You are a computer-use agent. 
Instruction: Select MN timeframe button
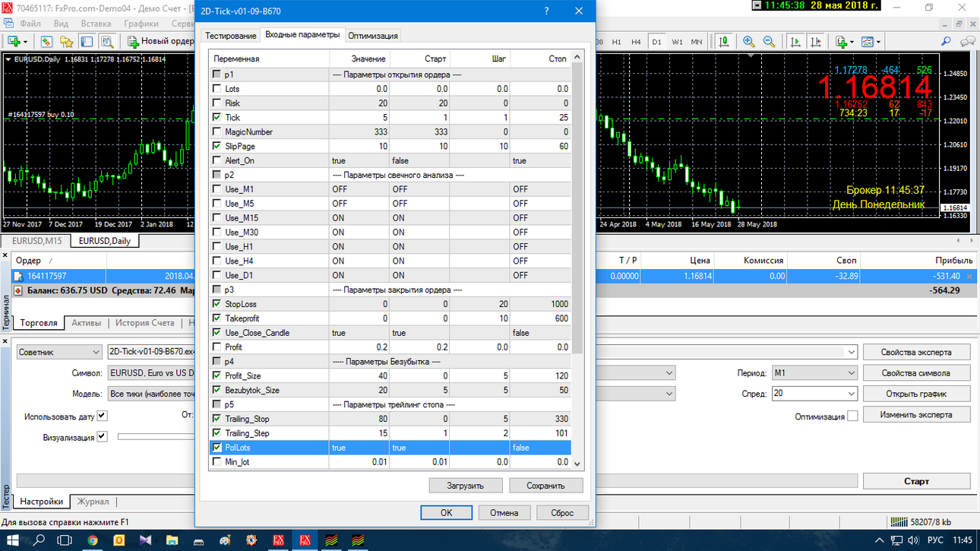[697, 42]
